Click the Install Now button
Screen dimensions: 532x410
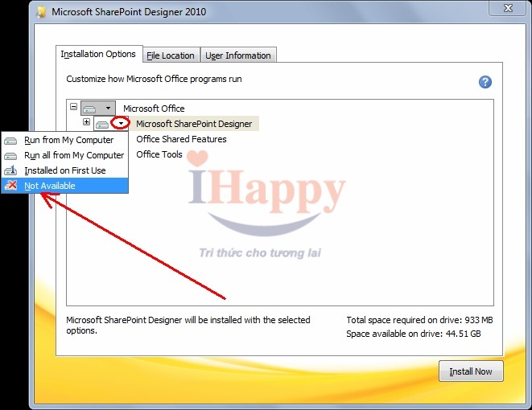(x=471, y=371)
